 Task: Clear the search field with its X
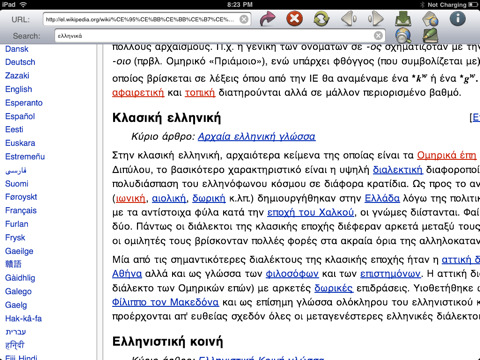[x=378, y=36]
